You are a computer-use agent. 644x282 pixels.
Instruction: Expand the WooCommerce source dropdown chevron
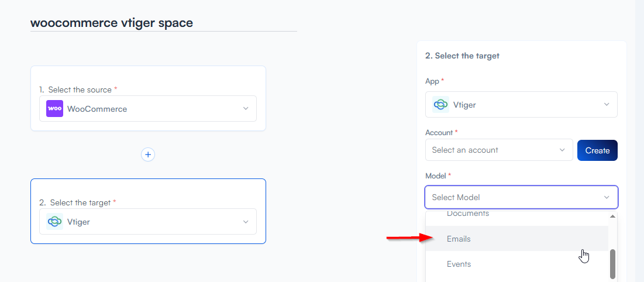246,109
